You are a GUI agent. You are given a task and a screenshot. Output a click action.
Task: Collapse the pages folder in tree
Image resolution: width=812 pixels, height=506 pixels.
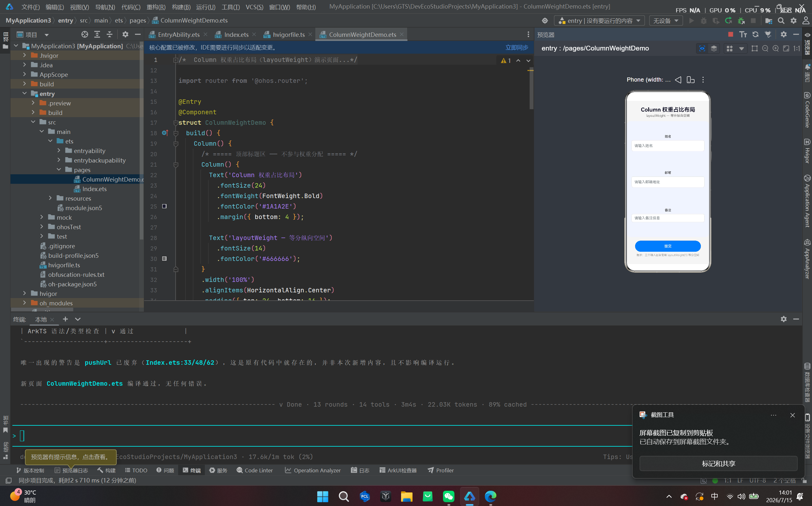59,170
